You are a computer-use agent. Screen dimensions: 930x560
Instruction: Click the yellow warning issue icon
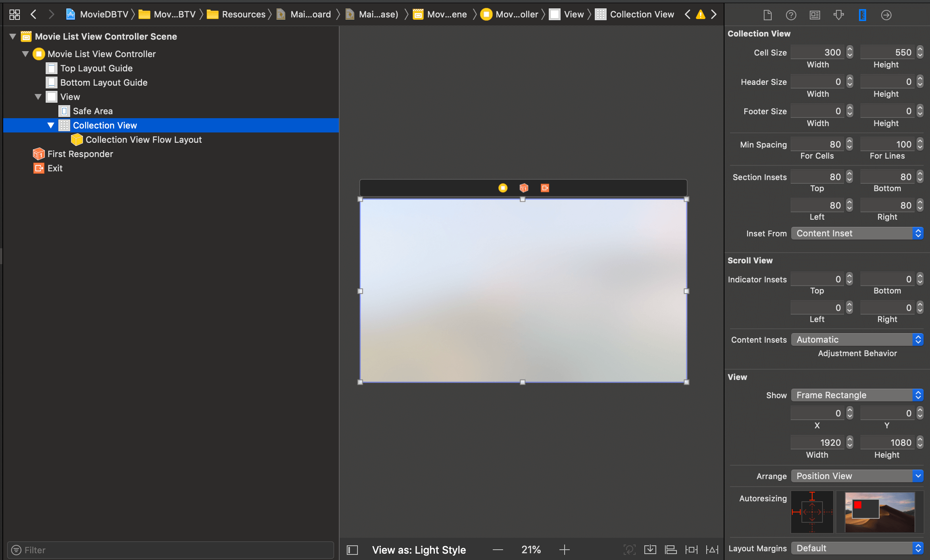point(701,15)
